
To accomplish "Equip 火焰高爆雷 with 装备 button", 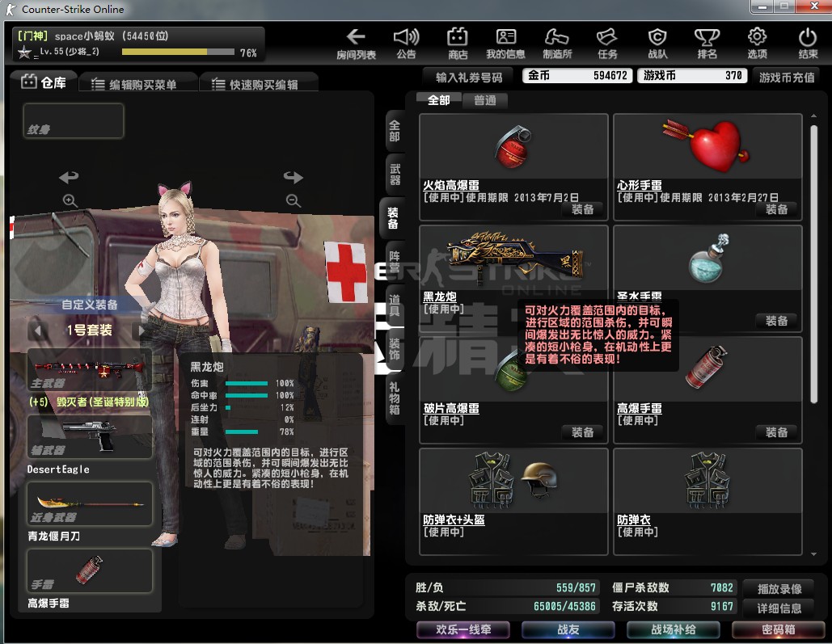I will pyautogui.click(x=582, y=209).
